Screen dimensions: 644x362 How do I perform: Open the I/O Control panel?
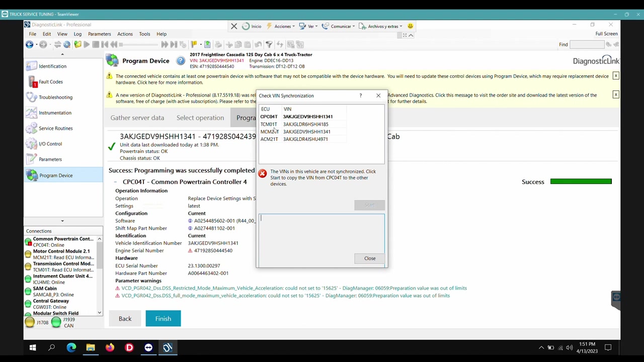[x=63, y=144]
